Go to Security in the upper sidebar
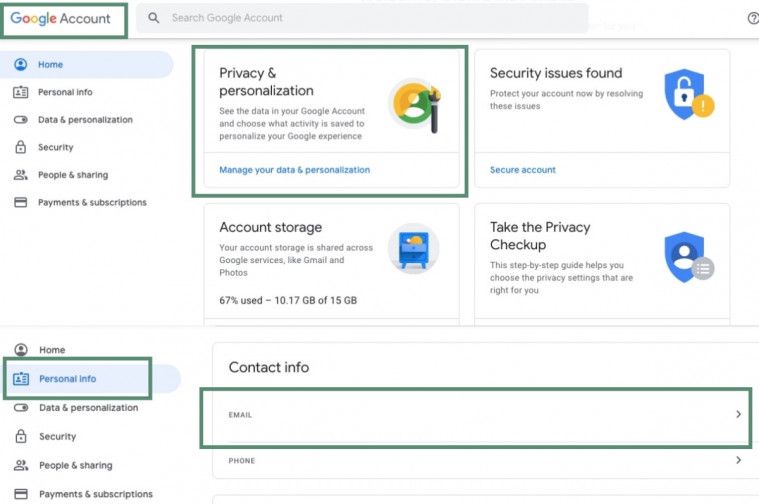This screenshot has width=759, height=504. pos(56,147)
